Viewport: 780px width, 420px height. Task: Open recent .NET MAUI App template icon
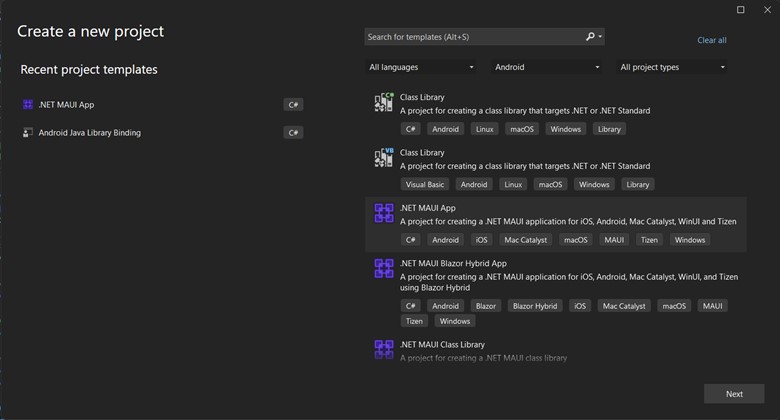coord(28,105)
